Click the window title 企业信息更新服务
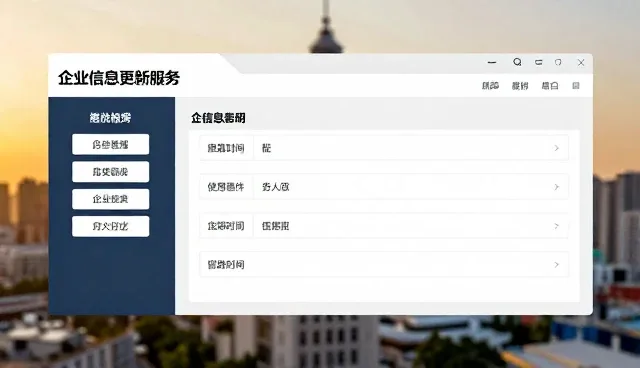This screenshot has height=368, width=640. point(119,78)
